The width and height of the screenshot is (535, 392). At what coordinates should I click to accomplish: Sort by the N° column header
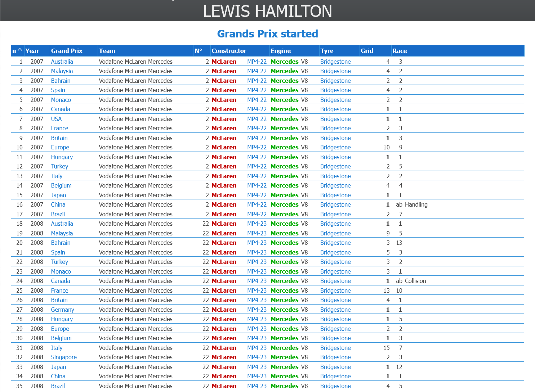(198, 51)
